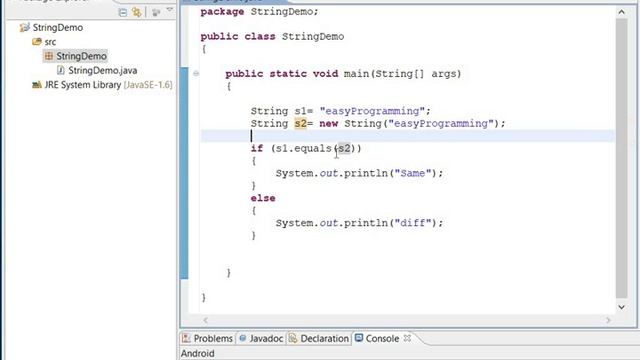This screenshot has width=640, height=360.
Task: Click the Problems tab icon
Action: pos(186,338)
